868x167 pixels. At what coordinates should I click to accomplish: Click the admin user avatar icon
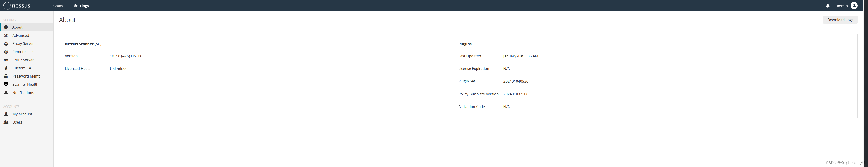pos(854,6)
